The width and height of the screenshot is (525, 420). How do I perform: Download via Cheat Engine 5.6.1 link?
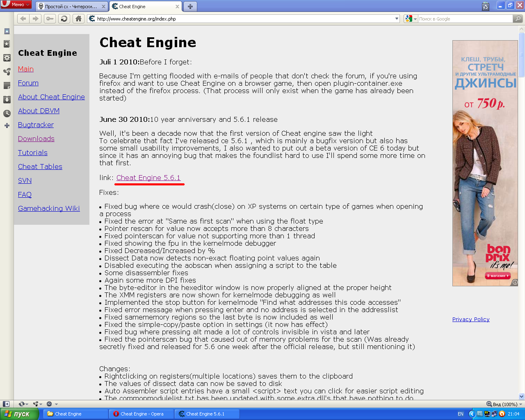tap(148, 178)
